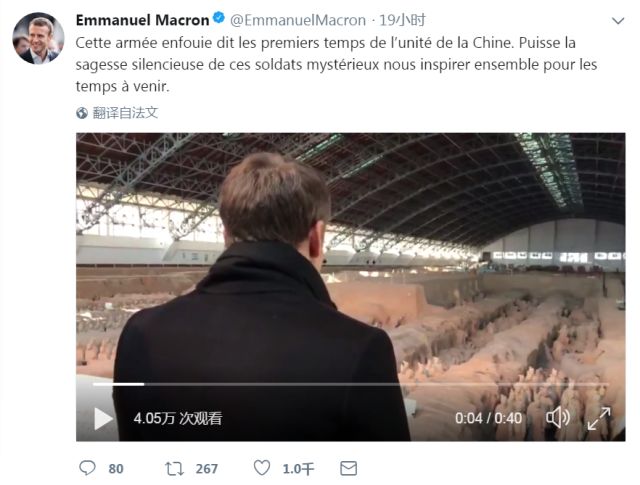The height and width of the screenshot is (485, 640).
Task: Click the @EmmanuelMacron handle
Action: (298, 20)
